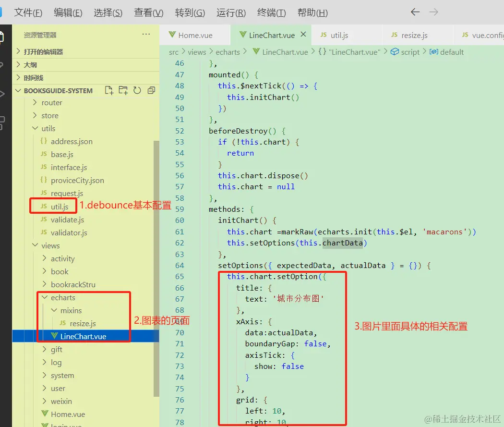Open the 帮助(H) menu
504x427 pixels.
pos(312,13)
